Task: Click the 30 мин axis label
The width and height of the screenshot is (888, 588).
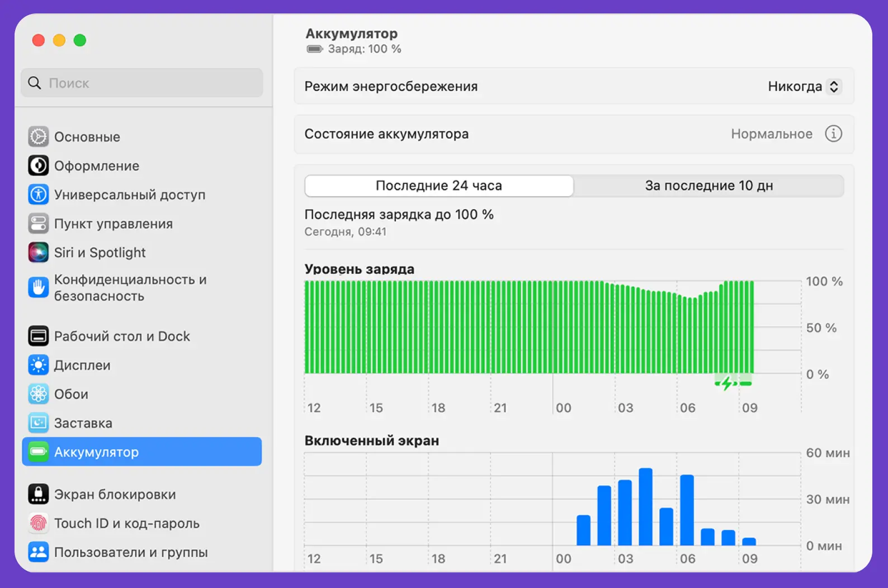Action: 828,499
